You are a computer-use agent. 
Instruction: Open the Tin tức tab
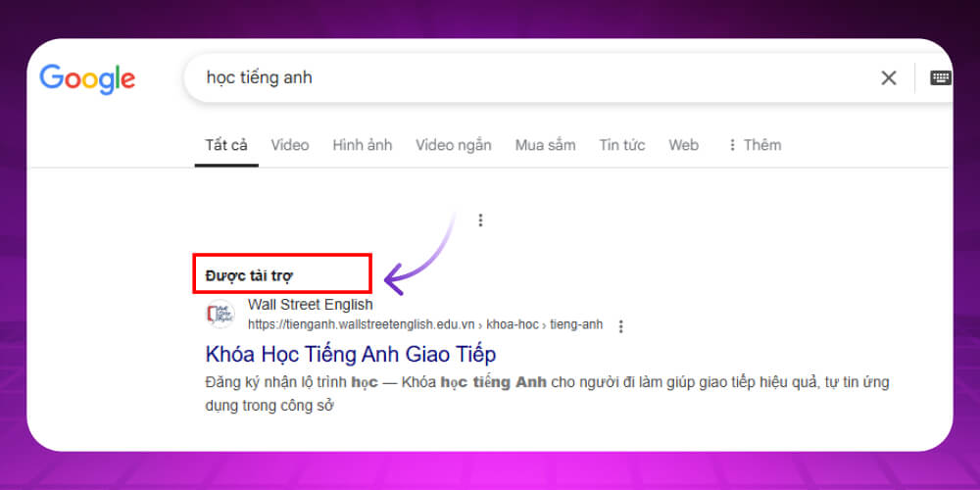point(622,145)
